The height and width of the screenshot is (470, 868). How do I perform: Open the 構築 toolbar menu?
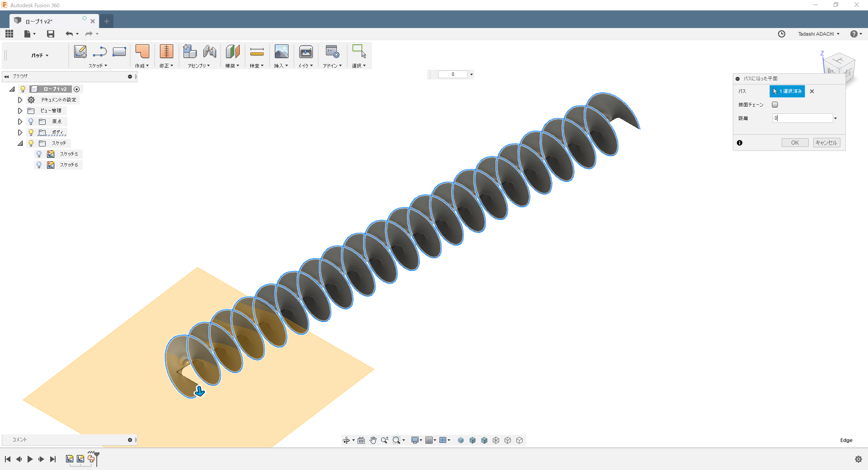pyautogui.click(x=232, y=66)
